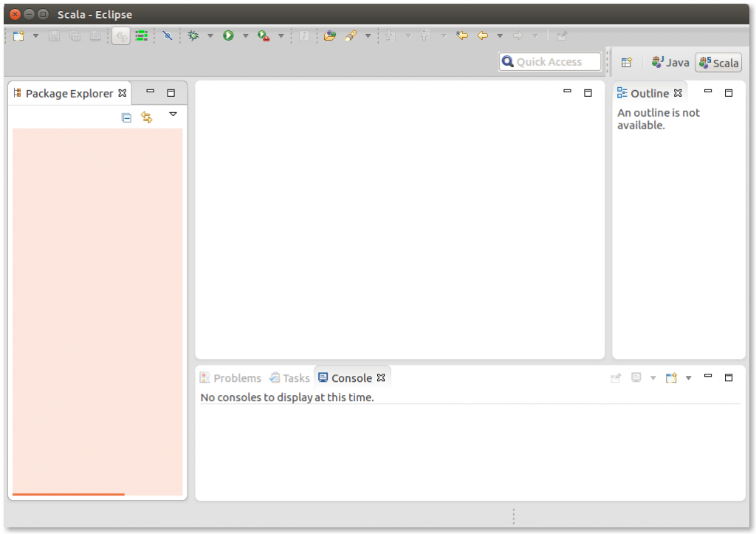Click the Last Edit Location icon
The height and width of the screenshot is (534, 756).
[x=462, y=35]
